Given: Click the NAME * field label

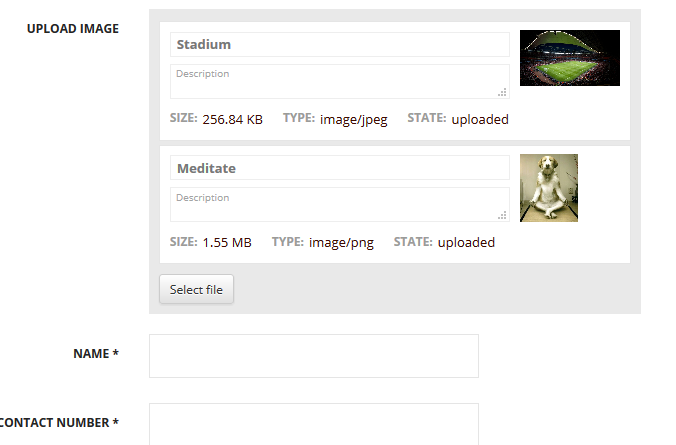Looking at the screenshot, I should (96, 353).
